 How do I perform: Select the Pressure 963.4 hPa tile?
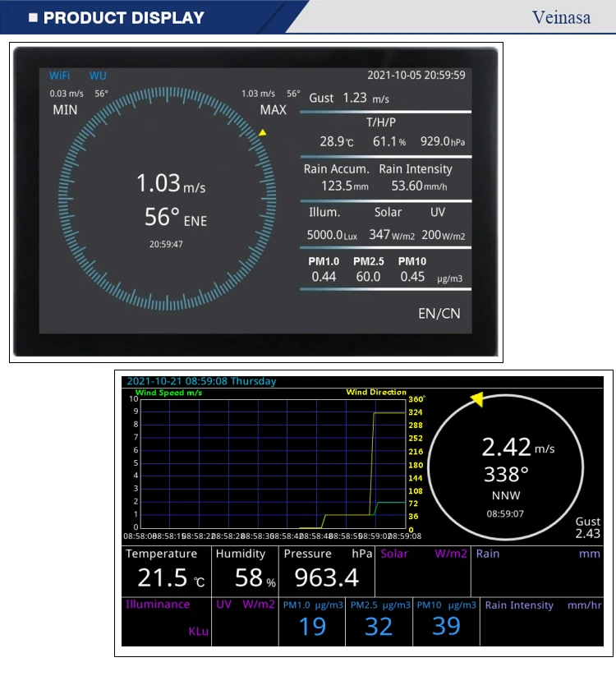click(326, 570)
